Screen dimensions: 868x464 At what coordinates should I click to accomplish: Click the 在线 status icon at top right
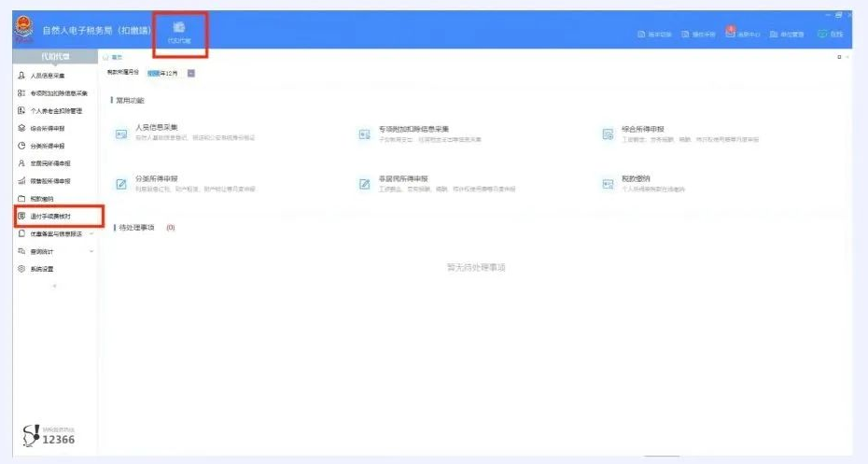[x=822, y=34]
